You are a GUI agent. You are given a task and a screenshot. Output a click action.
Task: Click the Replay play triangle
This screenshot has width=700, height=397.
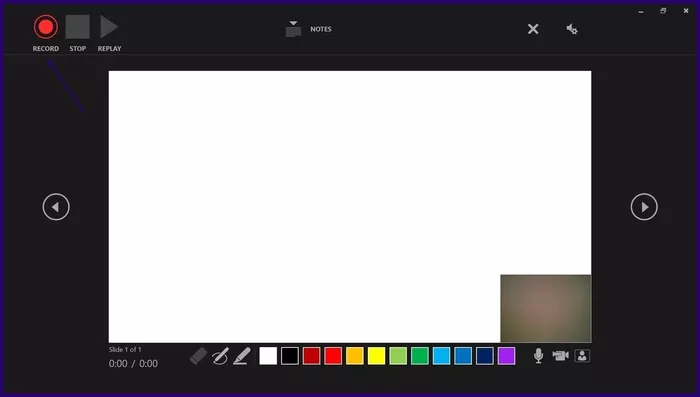click(108, 27)
